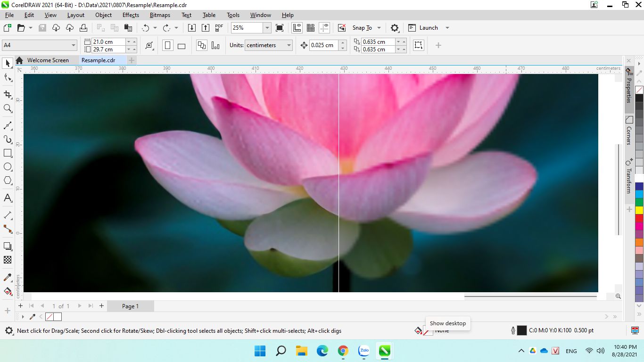Image resolution: width=644 pixels, height=362 pixels.
Task: Click the Launch button
Action: pos(428,28)
